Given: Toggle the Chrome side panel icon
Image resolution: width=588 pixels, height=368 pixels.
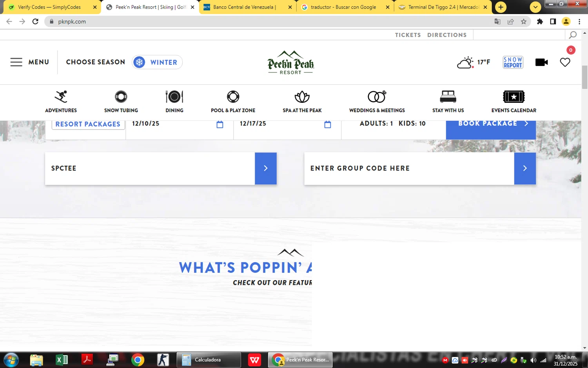Looking at the screenshot, I should [x=553, y=22].
